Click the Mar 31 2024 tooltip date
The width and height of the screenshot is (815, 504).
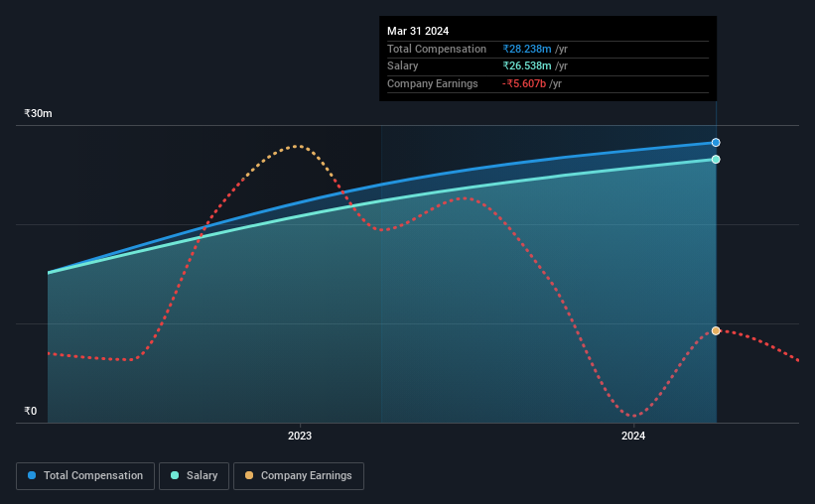click(418, 31)
